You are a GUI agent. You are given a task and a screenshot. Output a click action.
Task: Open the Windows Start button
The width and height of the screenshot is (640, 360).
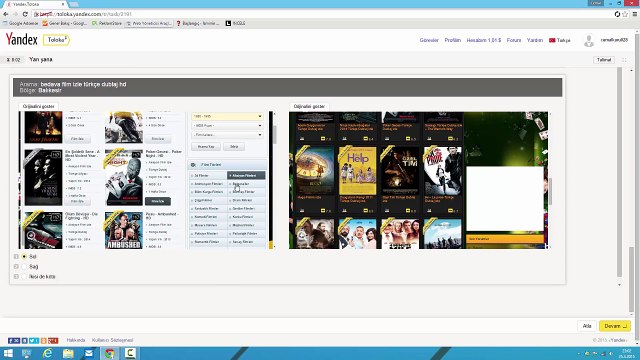click(x=8, y=353)
